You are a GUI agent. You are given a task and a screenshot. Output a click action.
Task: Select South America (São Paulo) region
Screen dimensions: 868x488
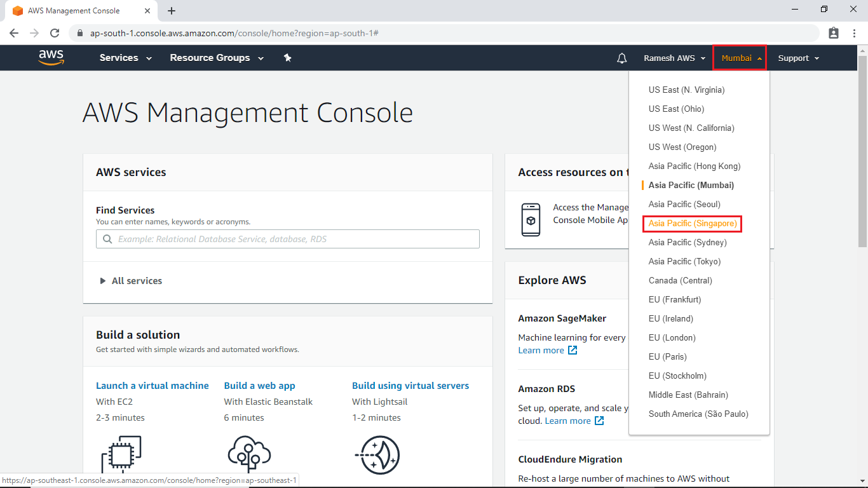[698, 414]
